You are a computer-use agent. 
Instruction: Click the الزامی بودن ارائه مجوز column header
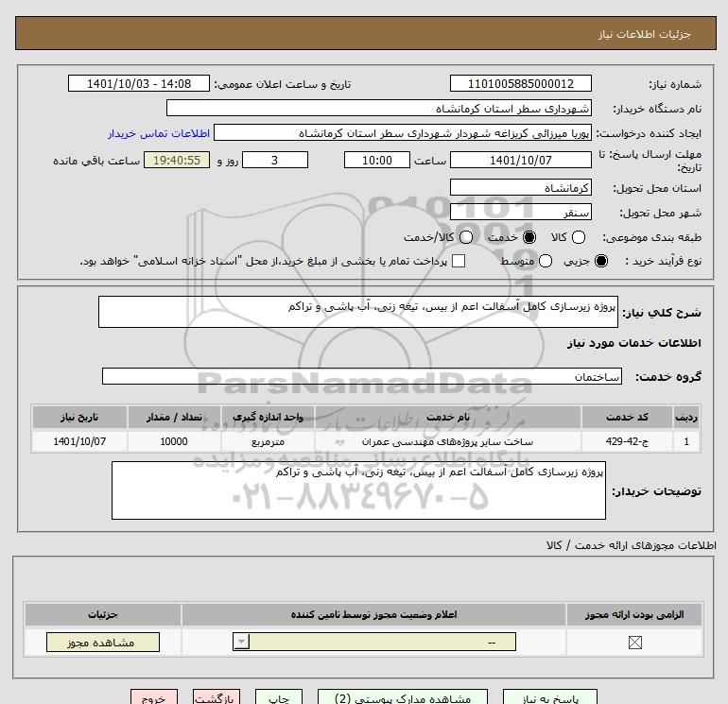pyautogui.click(x=634, y=614)
